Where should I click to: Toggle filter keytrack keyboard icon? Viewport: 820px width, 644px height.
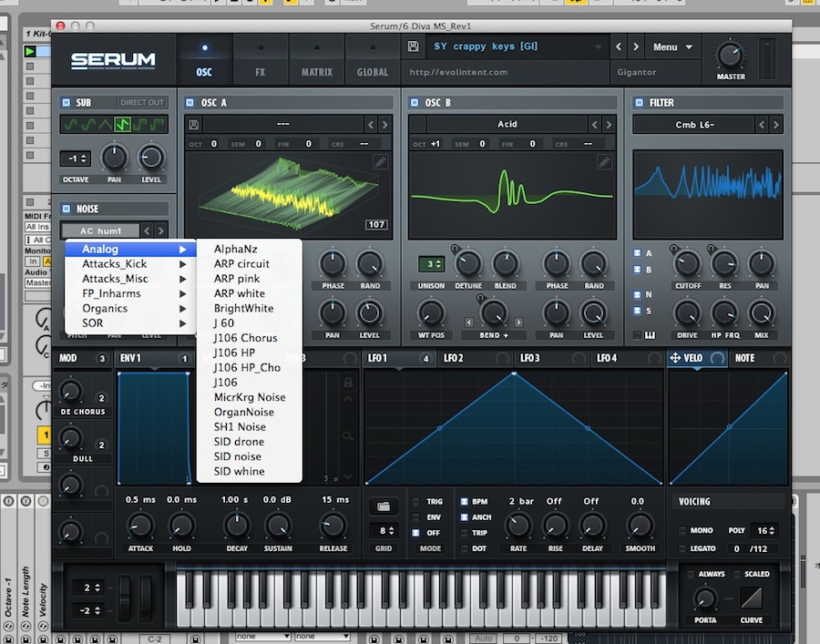(x=650, y=335)
